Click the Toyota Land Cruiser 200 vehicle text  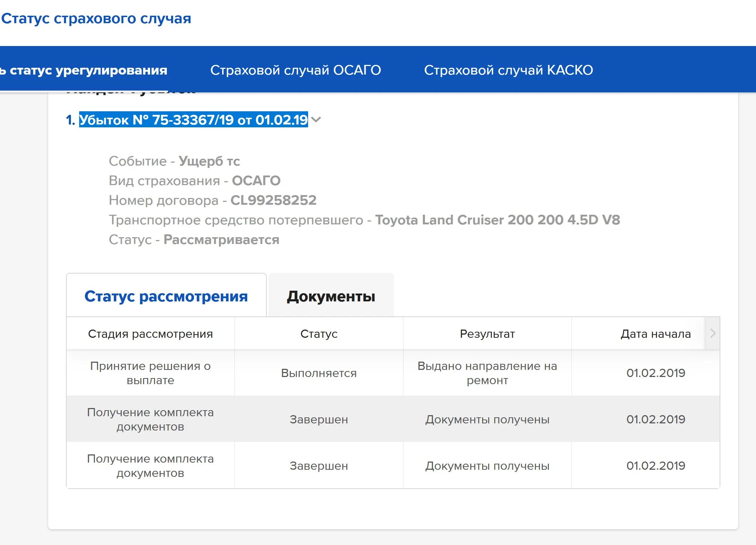497,220
